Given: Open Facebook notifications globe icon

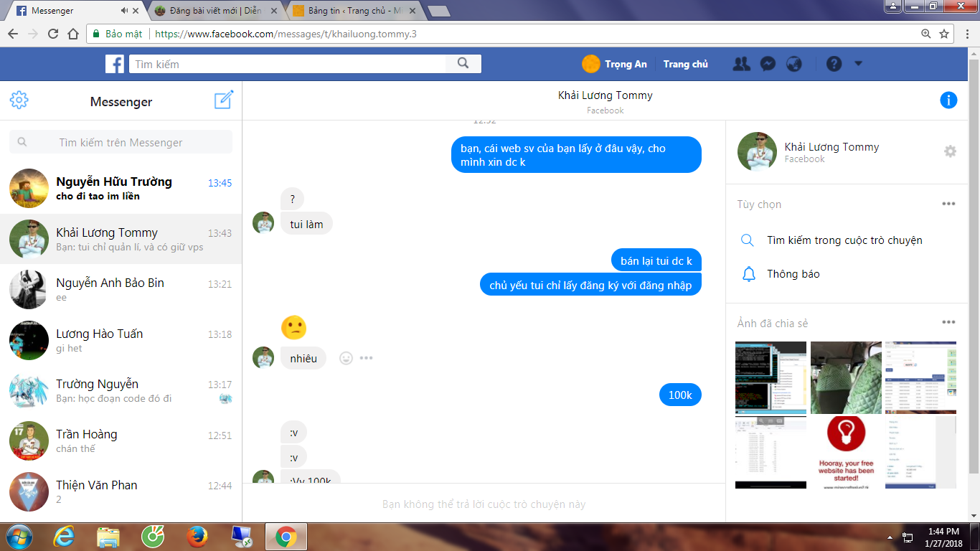Looking at the screenshot, I should 793,64.
